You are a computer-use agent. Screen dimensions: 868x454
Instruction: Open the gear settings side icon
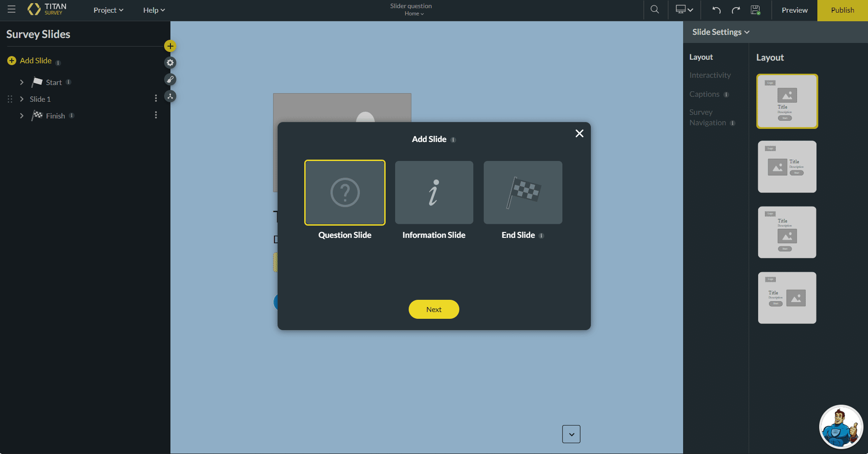(170, 63)
